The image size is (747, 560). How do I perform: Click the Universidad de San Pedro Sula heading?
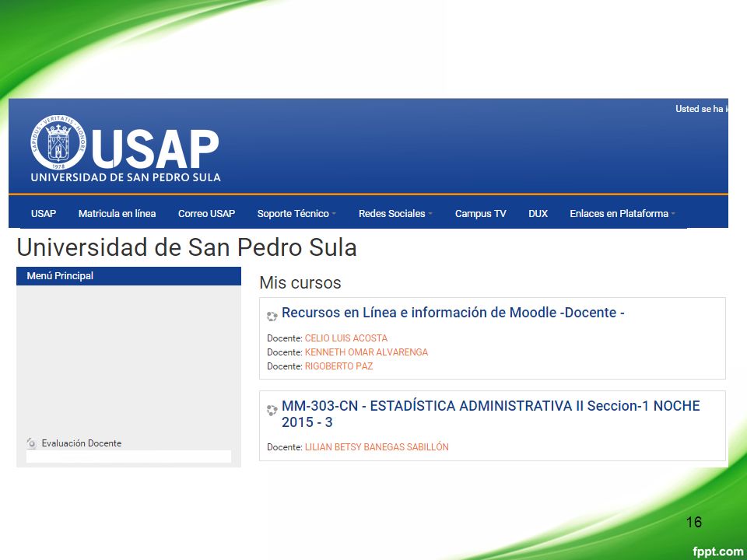187,247
